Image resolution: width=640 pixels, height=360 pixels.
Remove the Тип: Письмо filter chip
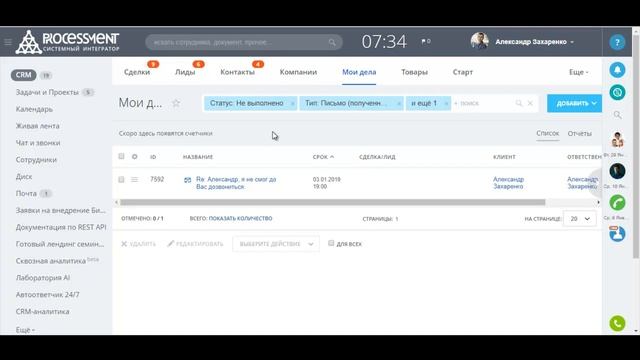(x=399, y=104)
